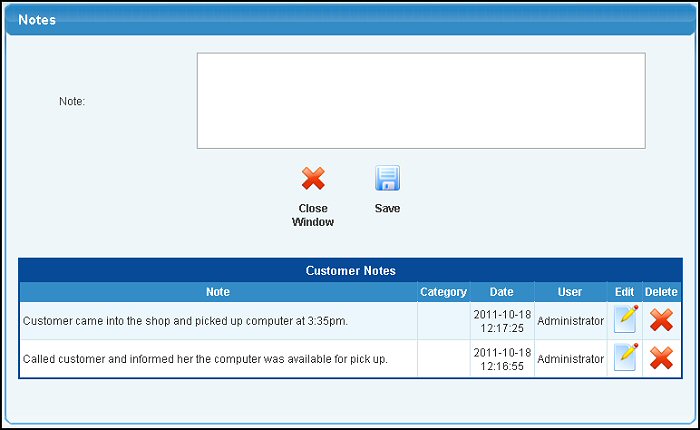700x430 pixels.
Task: Click the Edit column header
Action: tap(624, 292)
